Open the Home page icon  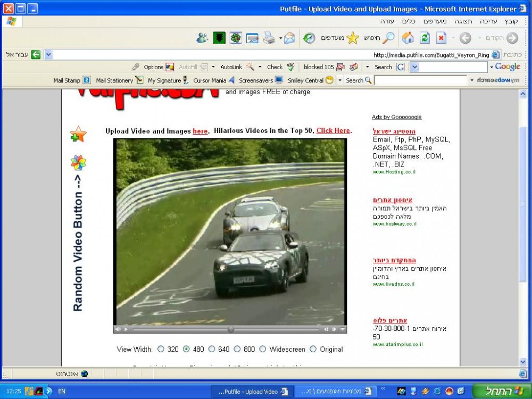(408, 38)
